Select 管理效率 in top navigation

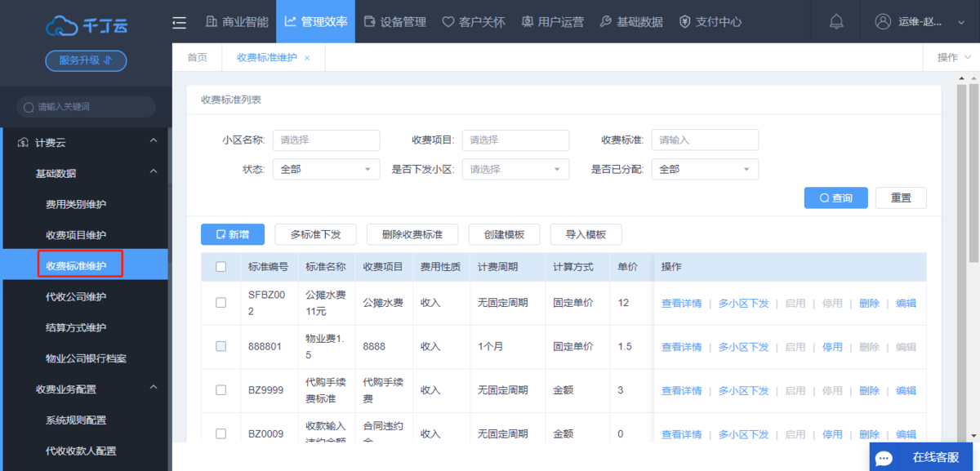tap(316, 22)
